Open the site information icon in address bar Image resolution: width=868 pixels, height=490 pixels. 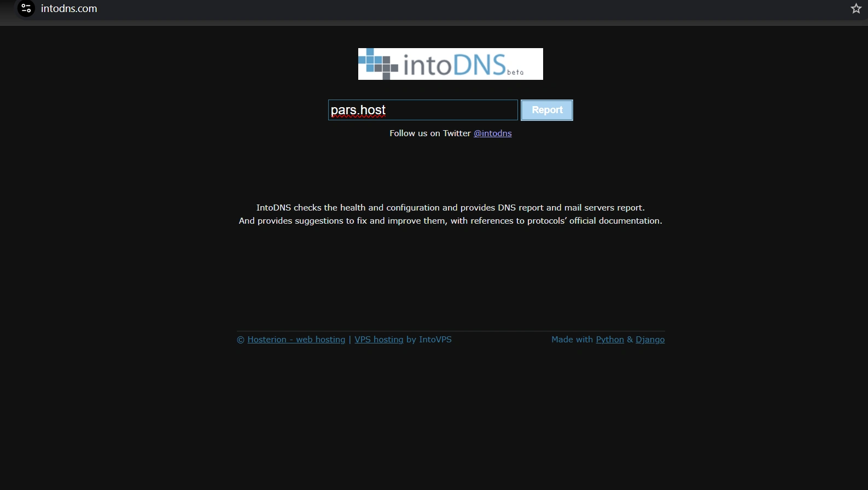26,8
